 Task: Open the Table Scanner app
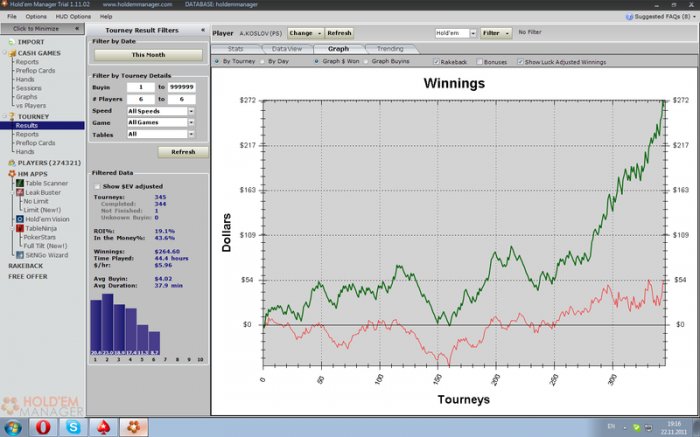(x=45, y=182)
